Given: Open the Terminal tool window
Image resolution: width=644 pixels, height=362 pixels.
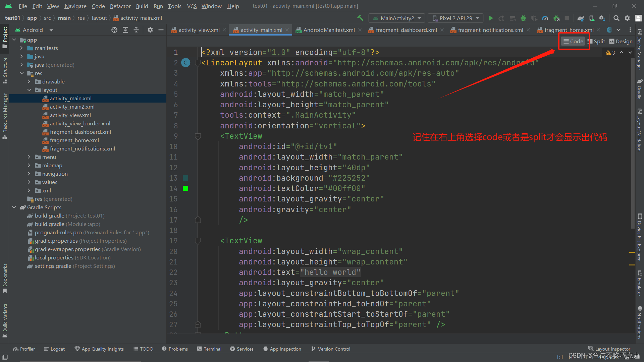Looking at the screenshot, I should (209, 349).
